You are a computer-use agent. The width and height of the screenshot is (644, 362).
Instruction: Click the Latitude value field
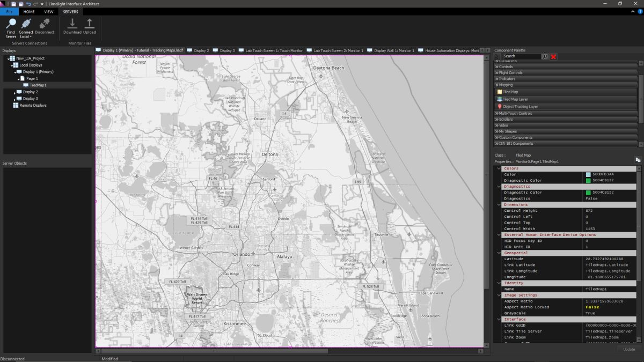coord(604,259)
